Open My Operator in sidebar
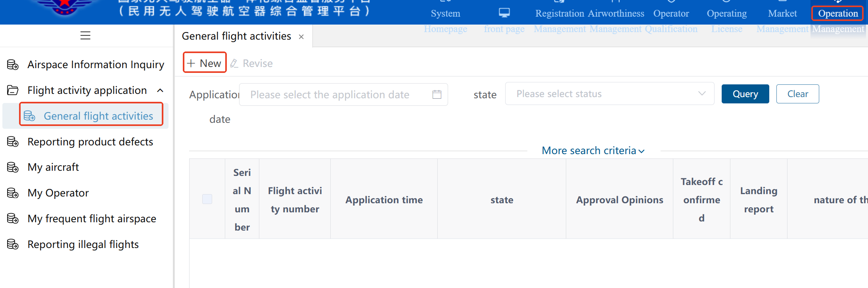The image size is (868, 288). 86,193
